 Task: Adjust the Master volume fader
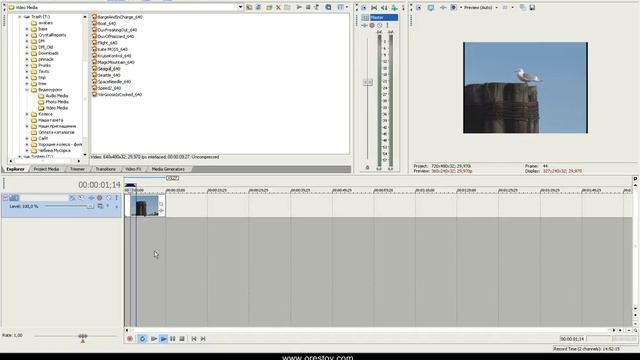click(368, 82)
